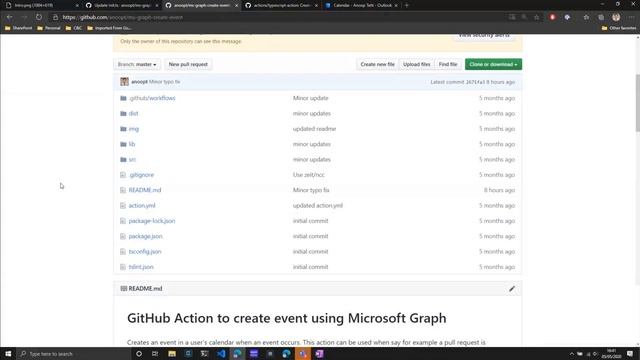Open the .gitignore file
Viewport: 640px width, 360px height.
tap(141, 175)
